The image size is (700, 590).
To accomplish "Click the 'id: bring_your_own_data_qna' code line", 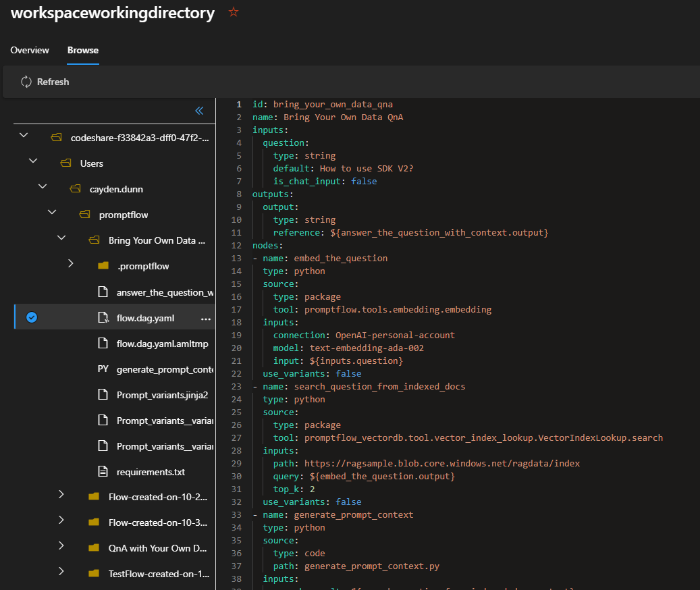I will (322, 104).
